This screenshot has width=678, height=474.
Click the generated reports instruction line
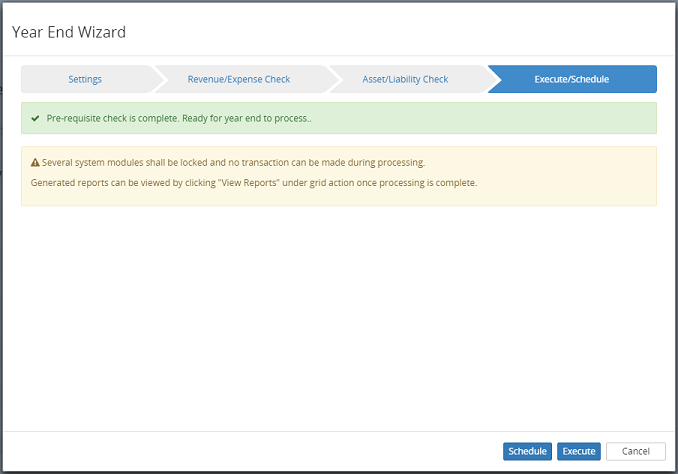pos(254,183)
